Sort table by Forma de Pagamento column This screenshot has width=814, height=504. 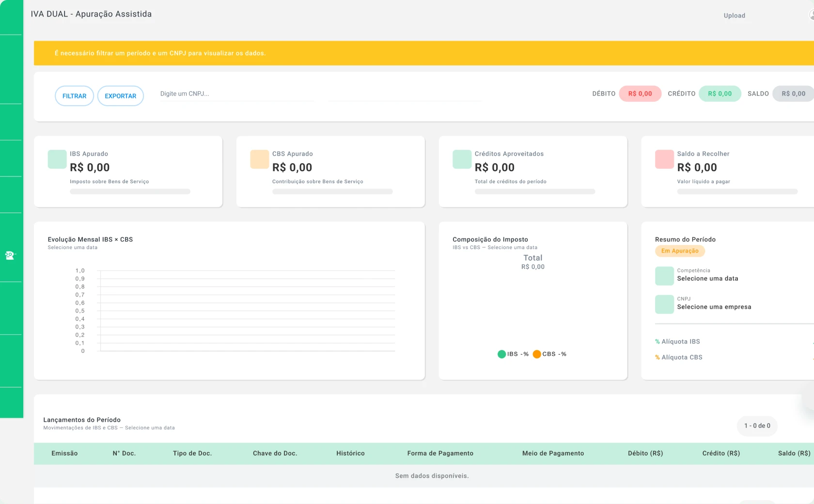pos(440,454)
